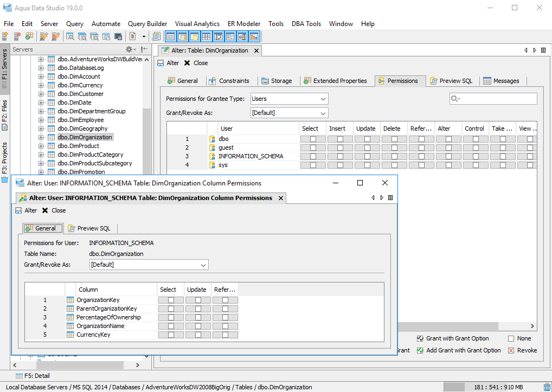Click the Servers panel collapse pin icon
The width and height of the screenshot is (552, 392).
point(144,50)
